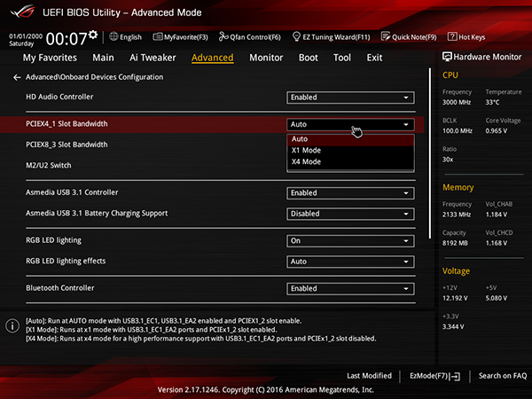Select PCIEX8_3 Slot Bandwidth row

tap(212, 145)
